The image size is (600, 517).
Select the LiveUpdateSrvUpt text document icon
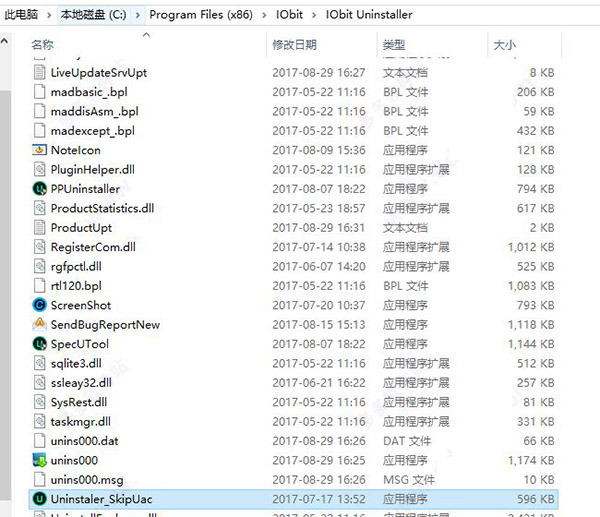[x=39, y=72]
